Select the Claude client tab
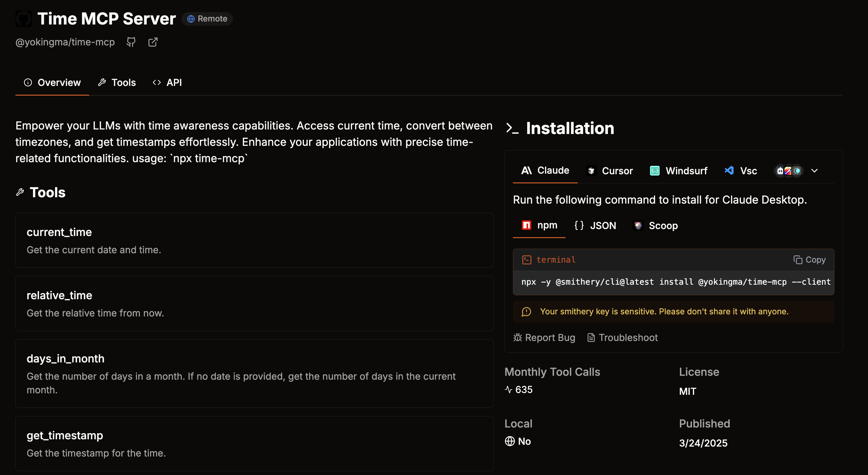Image resolution: width=868 pixels, height=475 pixels. [545, 171]
